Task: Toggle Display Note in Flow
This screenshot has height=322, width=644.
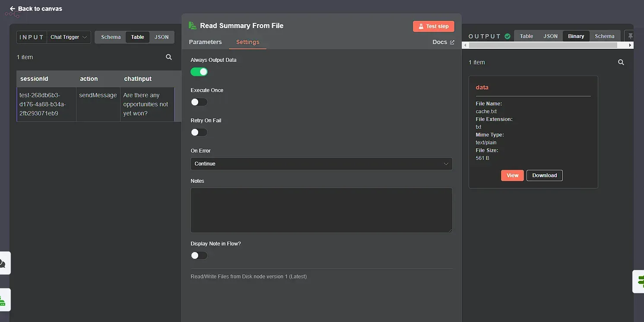Action: click(199, 255)
